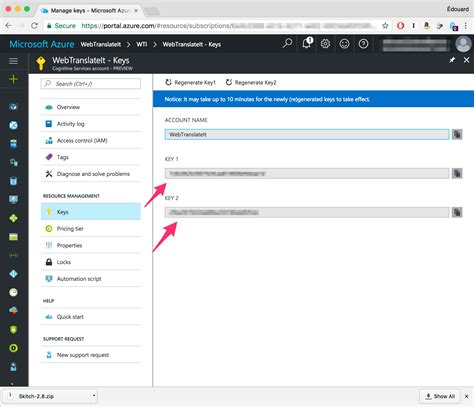Viewport: 474px width, 407px height.
Task: Click Regenerate Key2
Action: tap(251, 82)
